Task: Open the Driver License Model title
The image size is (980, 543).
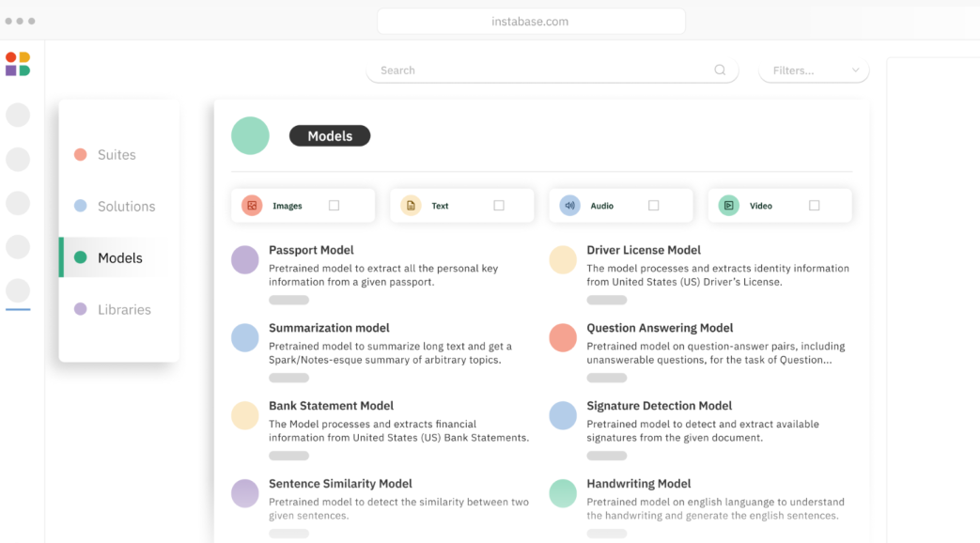Action: pos(643,250)
